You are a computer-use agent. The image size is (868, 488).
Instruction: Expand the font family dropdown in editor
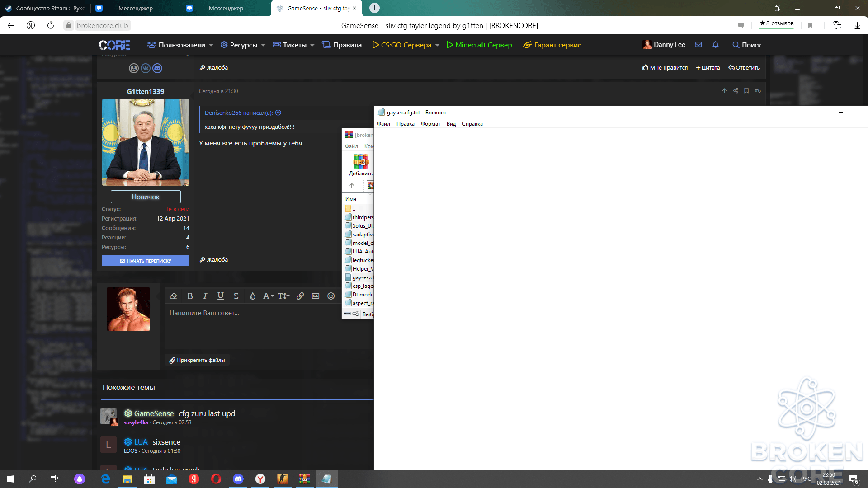pyautogui.click(x=269, y=296)
